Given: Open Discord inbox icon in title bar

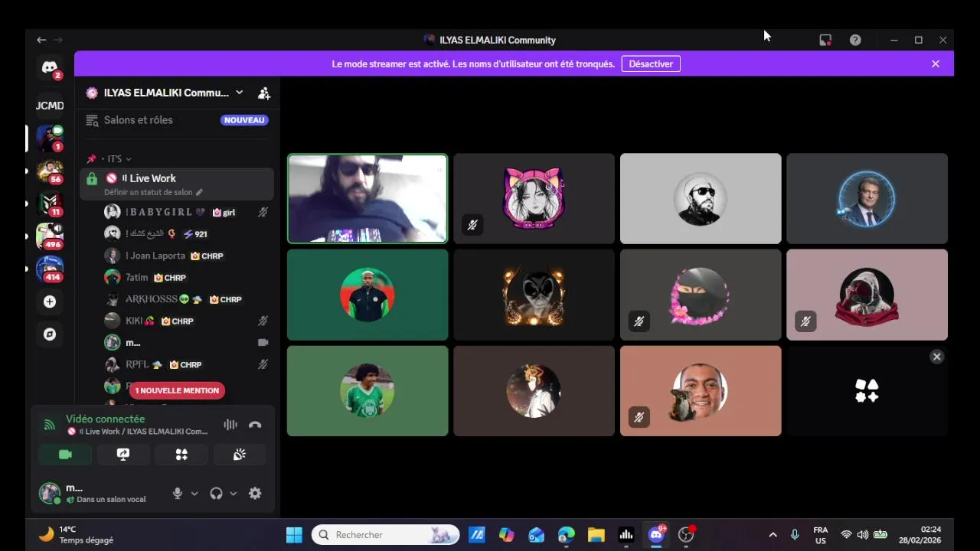Looking at the screenshot, I should point(825,40).
